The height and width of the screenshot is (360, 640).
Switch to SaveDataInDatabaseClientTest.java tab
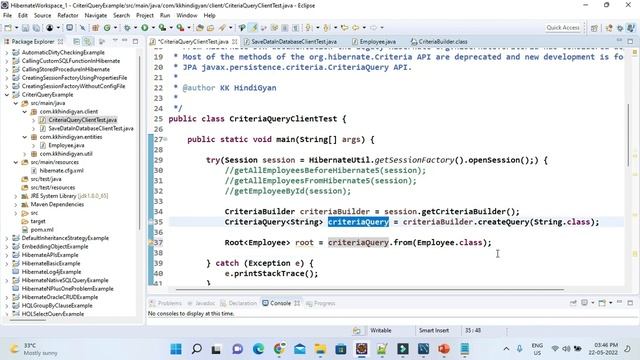(290, 41)
